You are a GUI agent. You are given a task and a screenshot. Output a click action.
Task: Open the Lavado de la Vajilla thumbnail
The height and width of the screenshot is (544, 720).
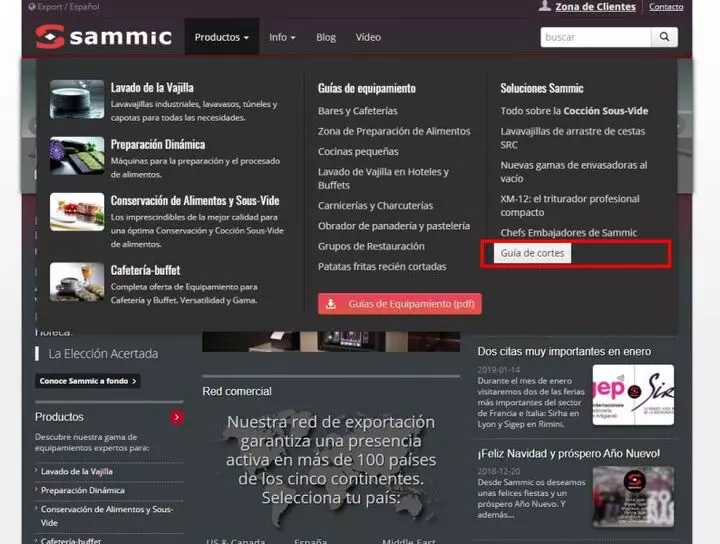coord(77,99)
